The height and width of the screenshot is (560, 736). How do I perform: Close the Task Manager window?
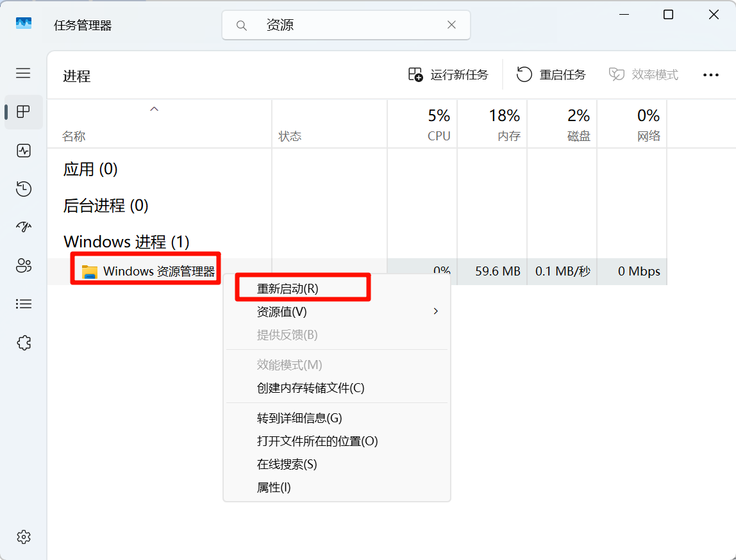tap(714, 15)
